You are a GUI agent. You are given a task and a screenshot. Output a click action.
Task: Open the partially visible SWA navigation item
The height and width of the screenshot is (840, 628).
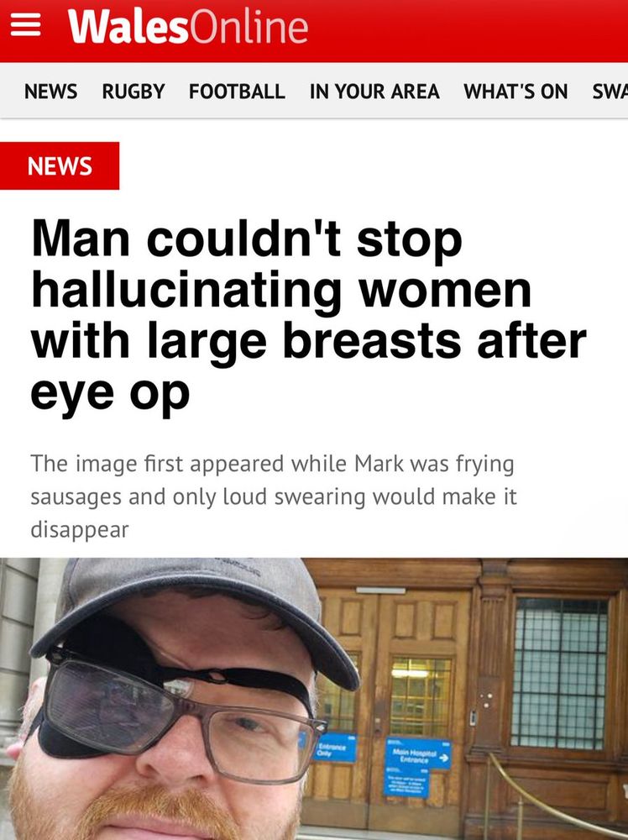(610, 91)
